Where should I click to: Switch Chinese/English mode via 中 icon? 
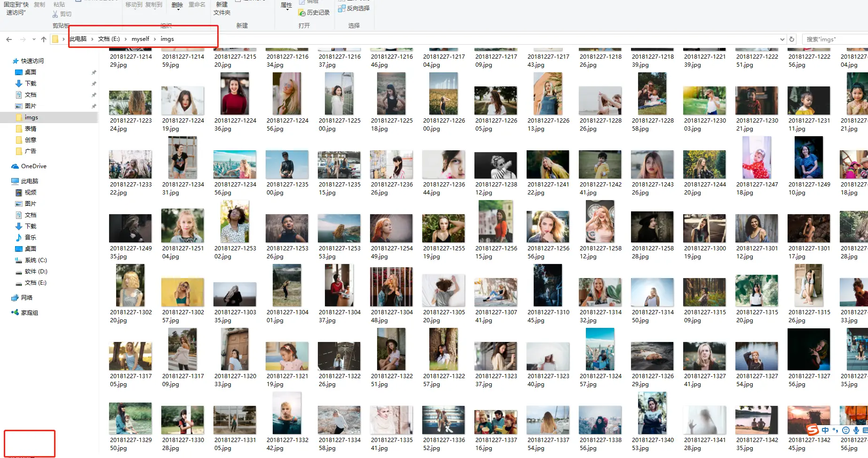pyautogui.click(x=825, y=430)
